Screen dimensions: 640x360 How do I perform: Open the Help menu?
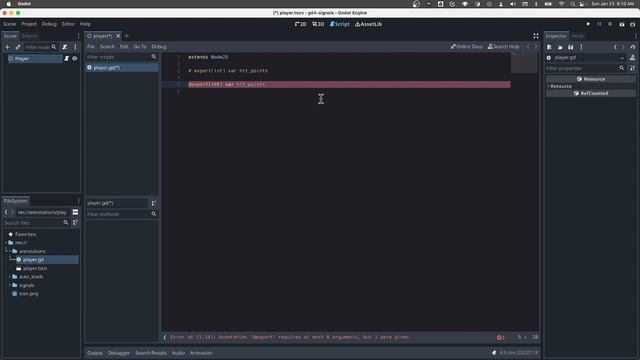point(85,24)
